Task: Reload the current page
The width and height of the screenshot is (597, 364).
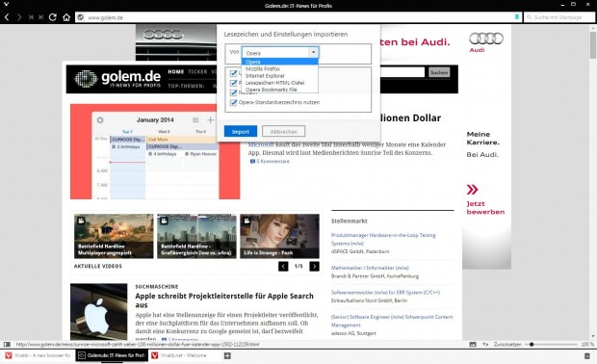Action: [53, 17]
